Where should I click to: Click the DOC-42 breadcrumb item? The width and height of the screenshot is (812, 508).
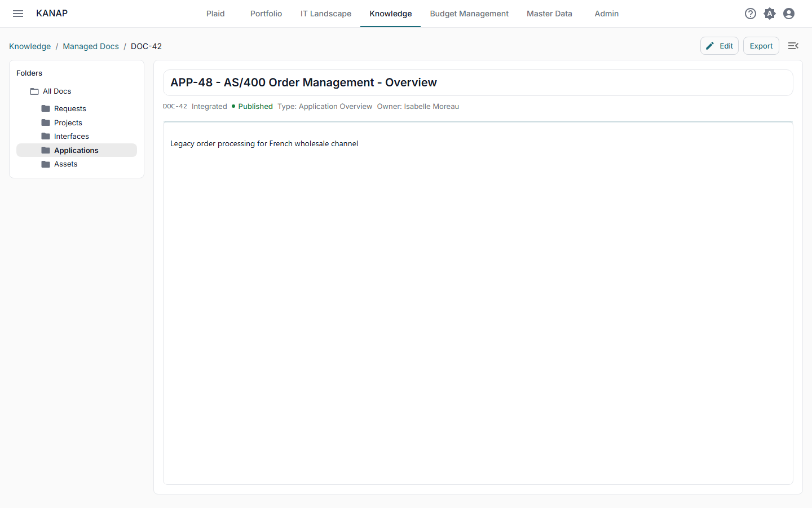click(146, 46)
